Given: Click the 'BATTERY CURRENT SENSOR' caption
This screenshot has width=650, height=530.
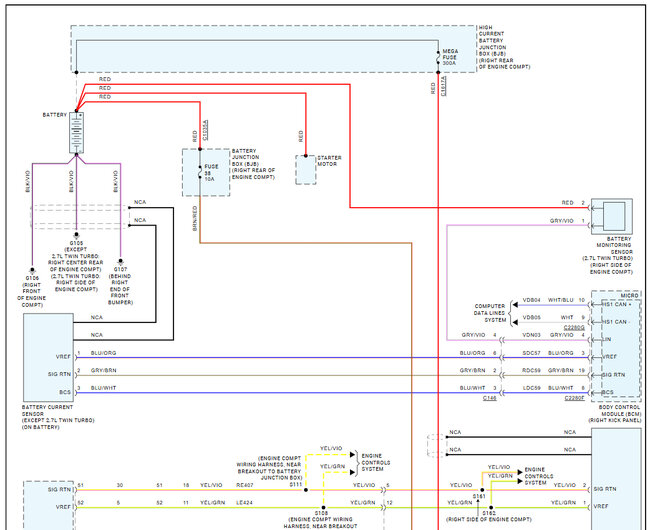Looking at the screenshot, I should point(58,417).
